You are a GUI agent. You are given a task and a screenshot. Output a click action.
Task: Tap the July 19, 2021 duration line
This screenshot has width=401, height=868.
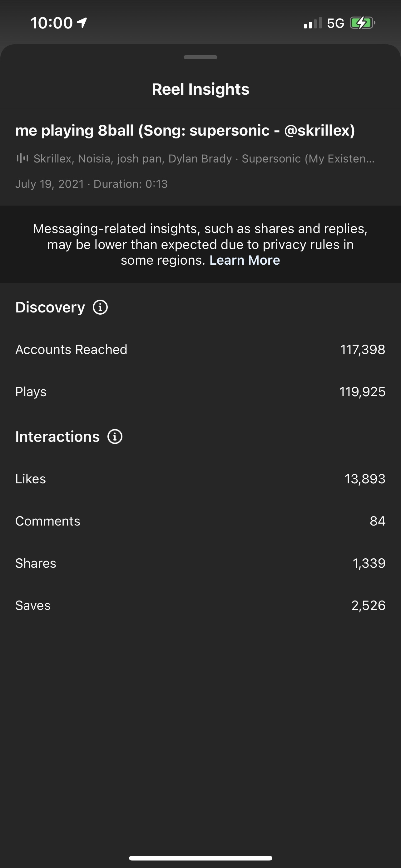pos(91,184)
